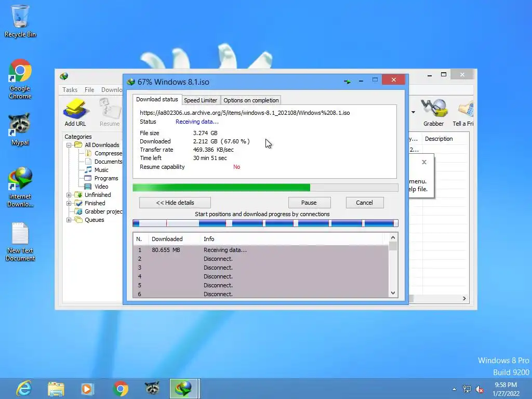Screen dimensions: 532x399
Task: Open Chrome from the taskbar
Action: (x=121, y=389)
